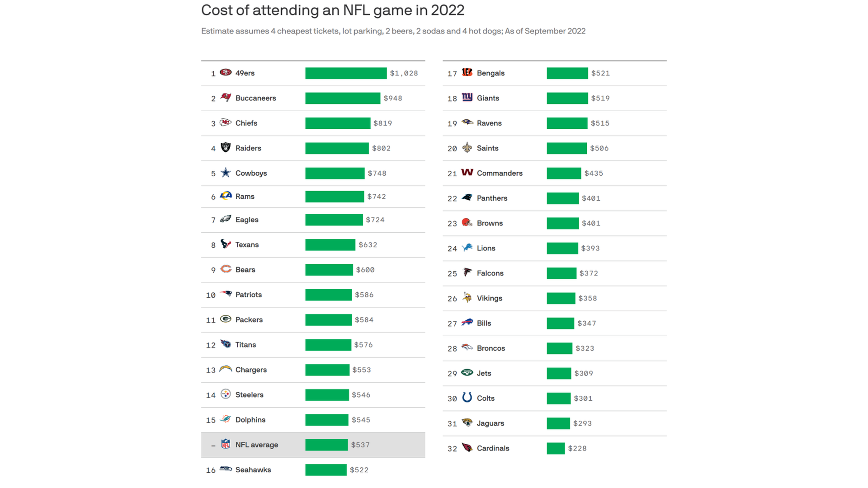Select the Giants ny logo
This screenshot has width=868, height=488.
467,97
